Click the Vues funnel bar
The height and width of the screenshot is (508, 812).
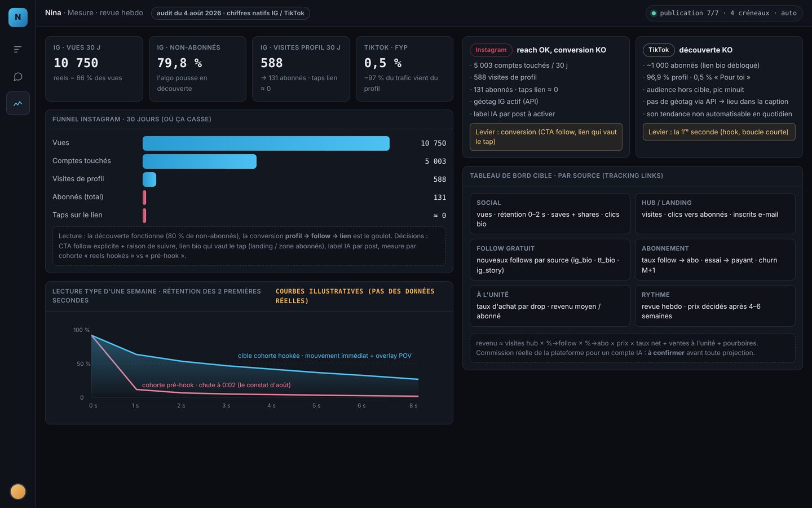[x=266, y=143]
